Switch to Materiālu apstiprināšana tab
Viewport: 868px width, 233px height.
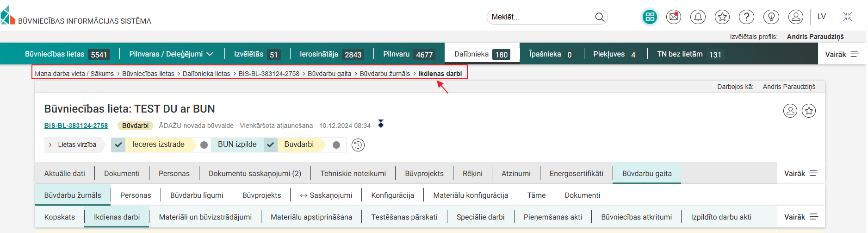click(311, 217)
